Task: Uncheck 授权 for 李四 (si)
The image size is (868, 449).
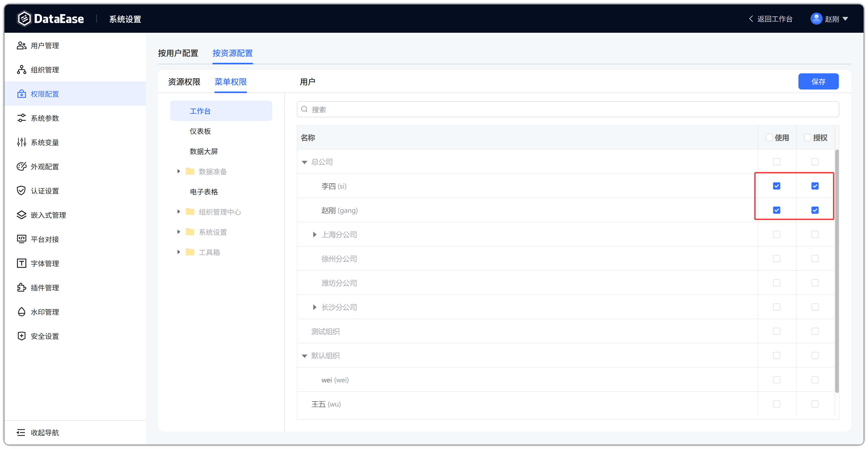Action: (815, 186)
